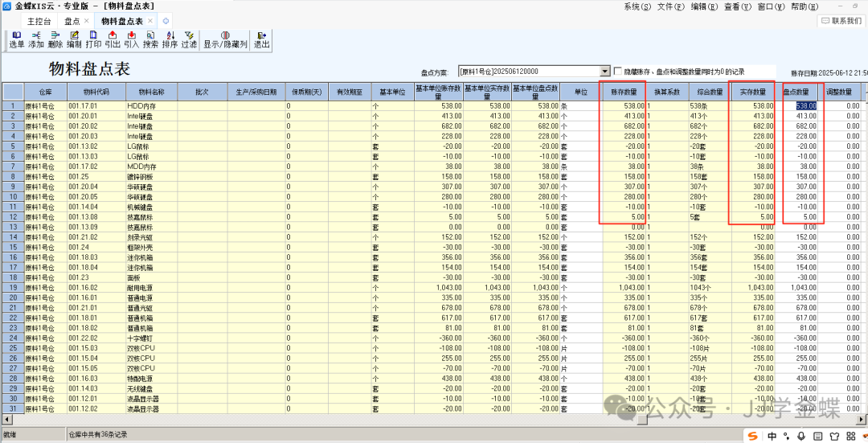Select the 盘点数量 cell in row 1

(804, 105)
